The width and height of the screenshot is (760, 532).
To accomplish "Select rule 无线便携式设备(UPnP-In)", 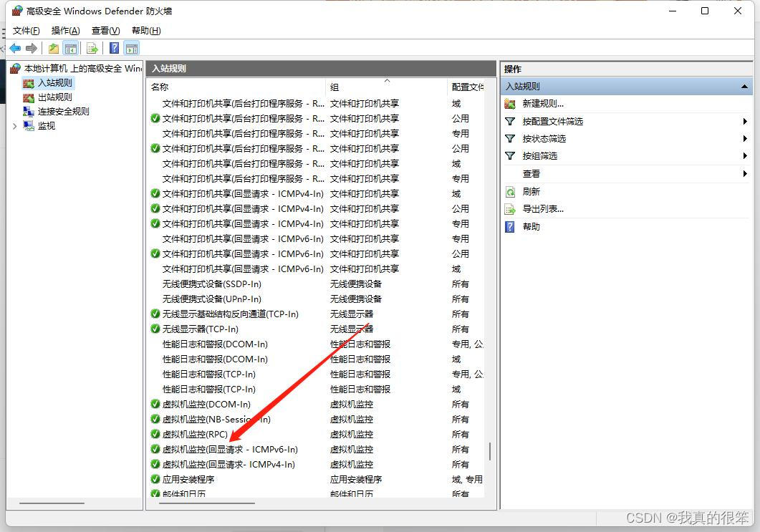I will pos(211,299).
